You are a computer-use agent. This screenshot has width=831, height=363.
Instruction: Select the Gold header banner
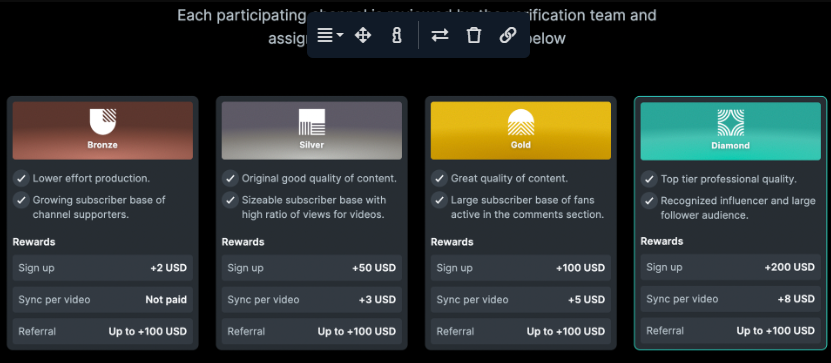click(x=520, y=130)
